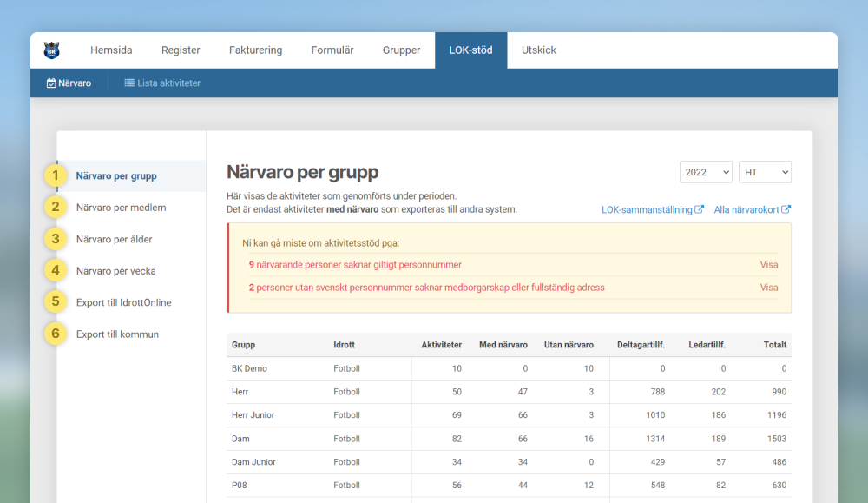
Task: Click total 630 in P08 row
Action: [779, 486]
